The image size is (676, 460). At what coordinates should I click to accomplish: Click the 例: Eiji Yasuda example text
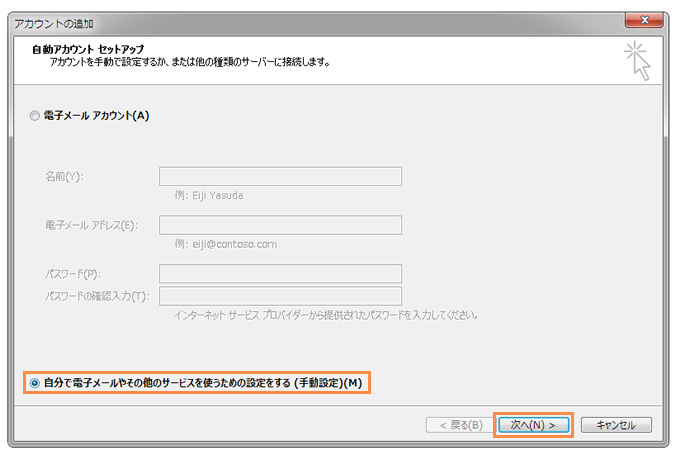click(x=209, y=195)
